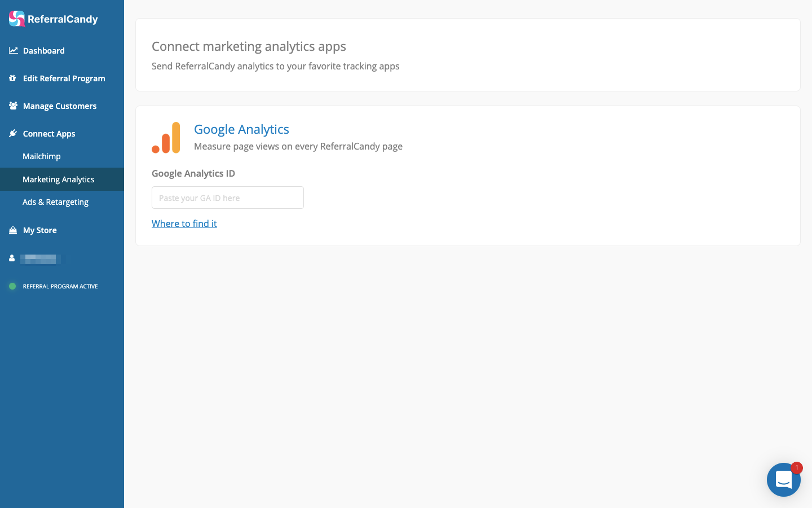Image resolution: width=812 pixels, height=508 pixels.
Task: Click the ReferralCandy logo icon
Action: [x=17, y=19]
